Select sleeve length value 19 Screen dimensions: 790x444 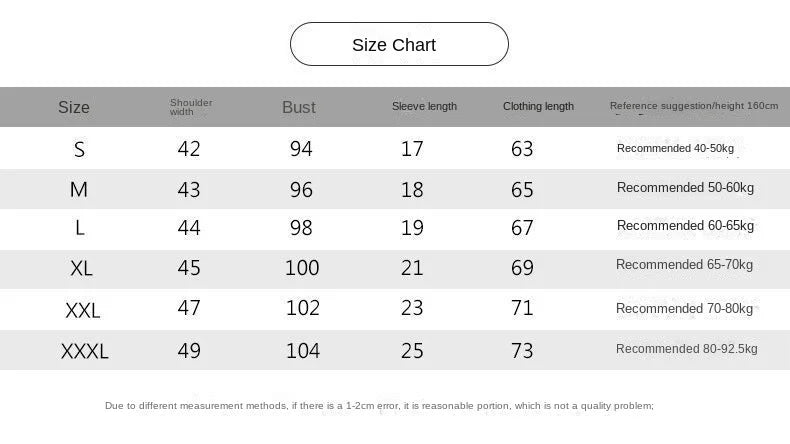(412, 228)
